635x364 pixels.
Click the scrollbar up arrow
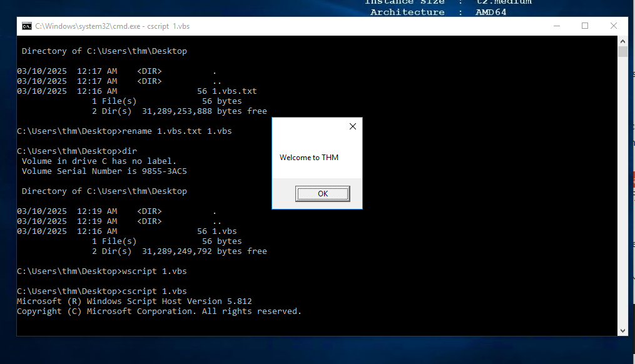pyautogui.click(x=622, y=41)
